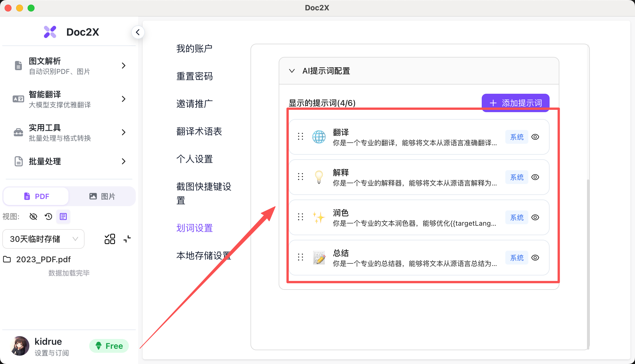Click the drag handle of the 翻译 prompt
Image resolution: width=635 pixels, height=364 pixels.
pos(301,137)
